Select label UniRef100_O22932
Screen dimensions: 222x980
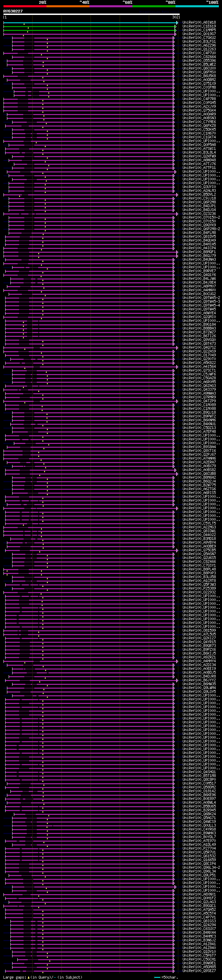tap(199, 592)
